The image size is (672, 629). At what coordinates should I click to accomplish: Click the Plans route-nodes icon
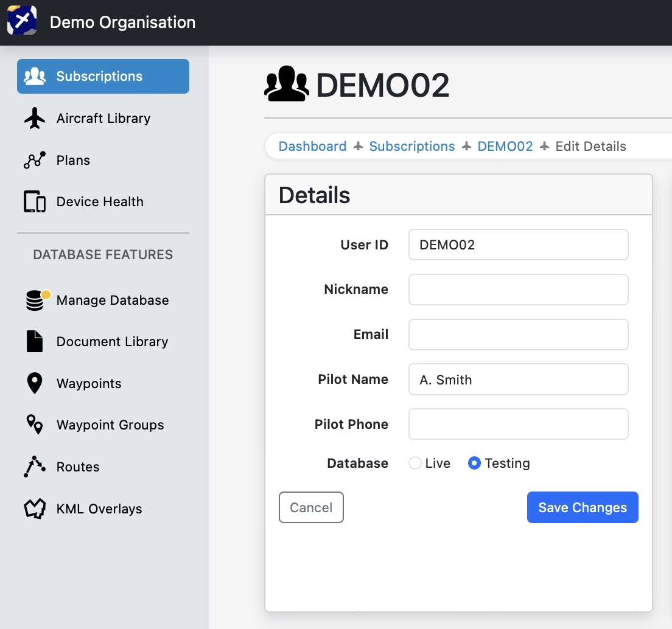click(35, 160)
